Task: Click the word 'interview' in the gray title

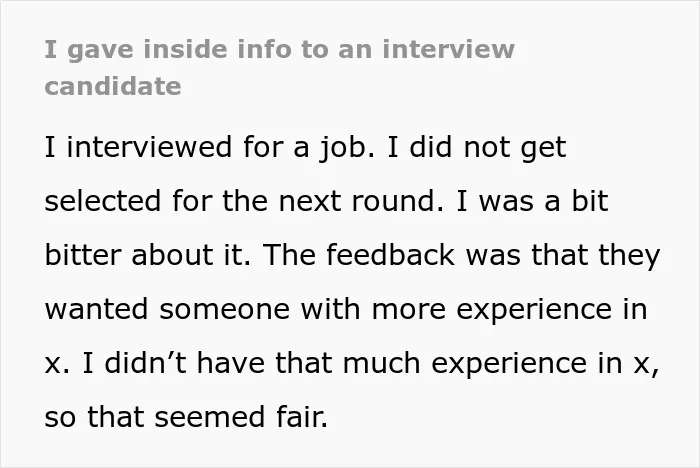Action: click(448, 49)
